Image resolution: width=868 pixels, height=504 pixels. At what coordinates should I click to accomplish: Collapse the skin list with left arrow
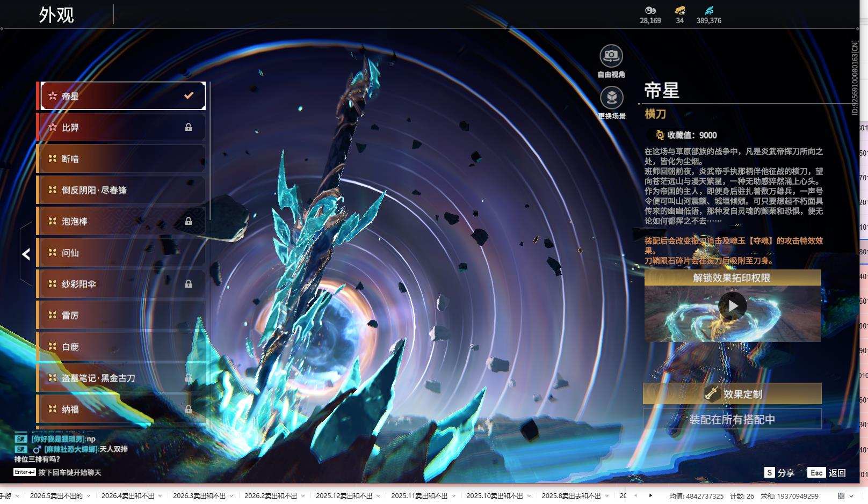(x=26, y=254)
